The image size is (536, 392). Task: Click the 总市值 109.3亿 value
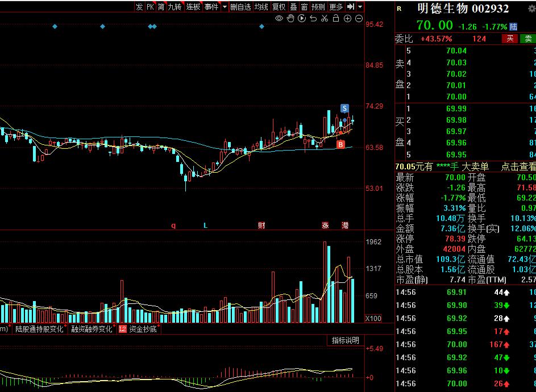tap(451, 260)
